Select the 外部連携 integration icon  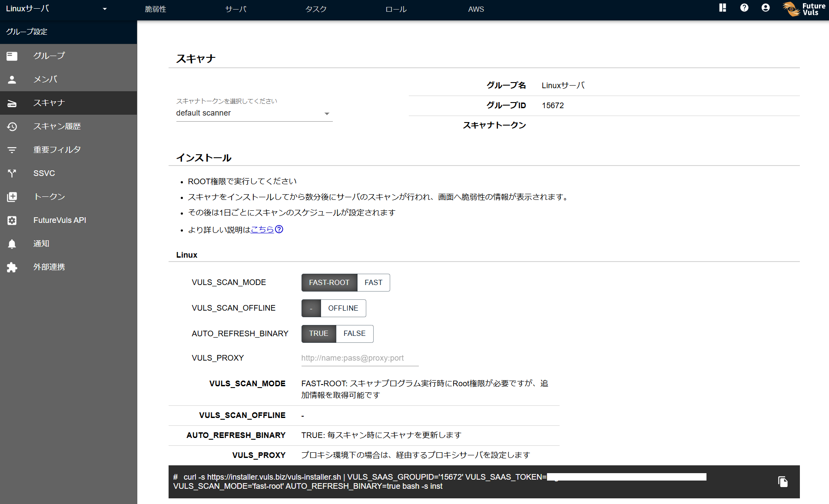point(12,267)
